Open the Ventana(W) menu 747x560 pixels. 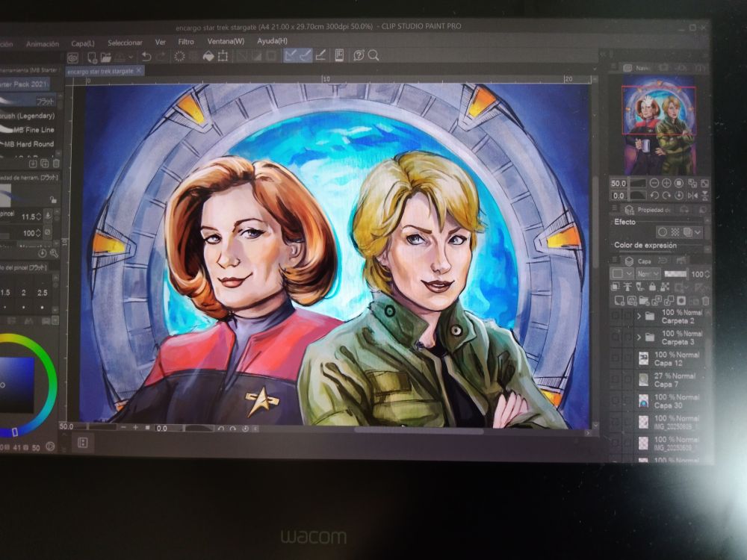226,41
